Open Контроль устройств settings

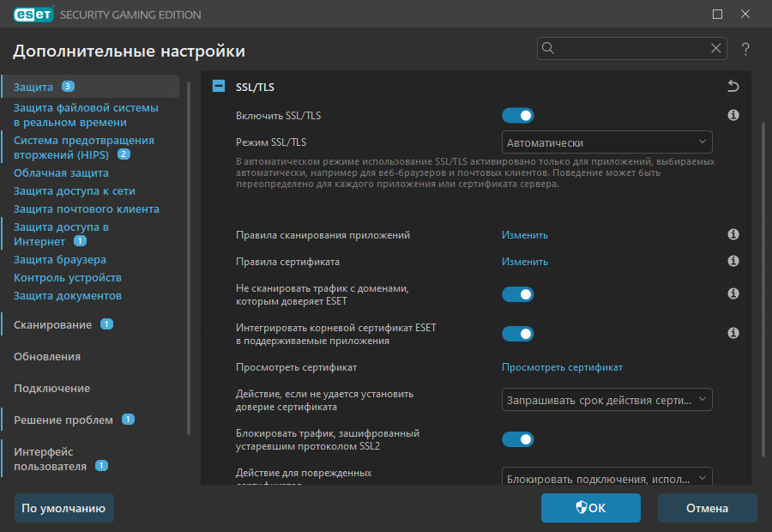[x=68, y=278]
